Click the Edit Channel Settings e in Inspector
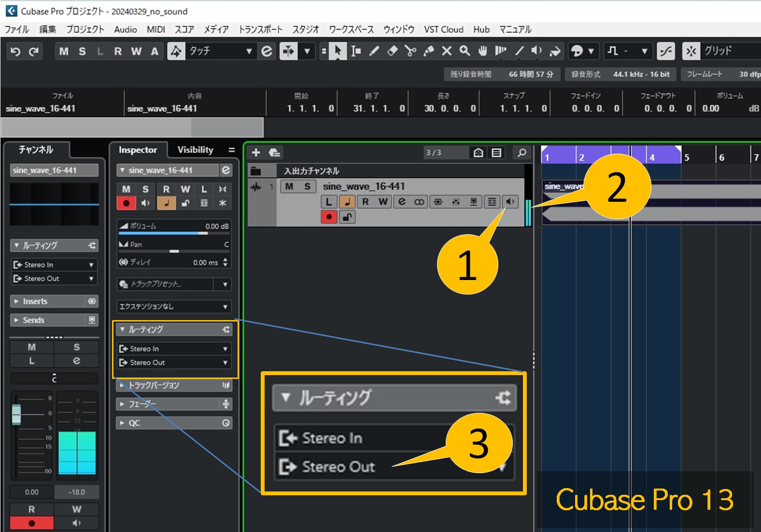The image size is (761, 532). point(225,170)
